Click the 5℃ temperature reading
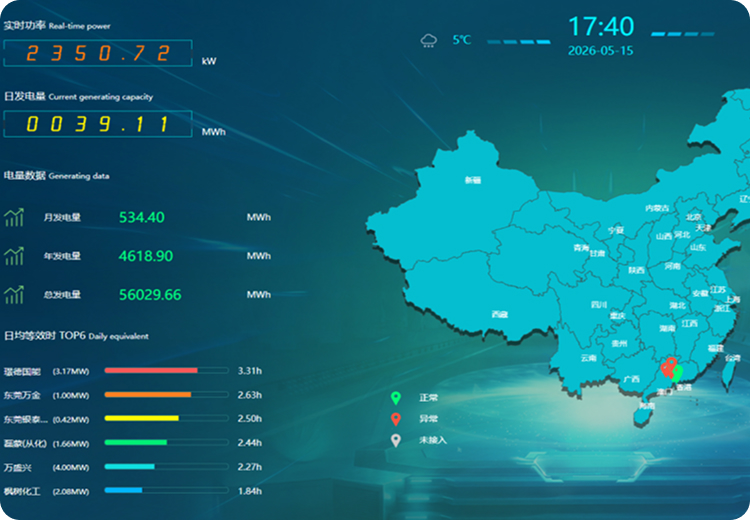This screenshot has width=750, height=520. (x=462, y=40)
